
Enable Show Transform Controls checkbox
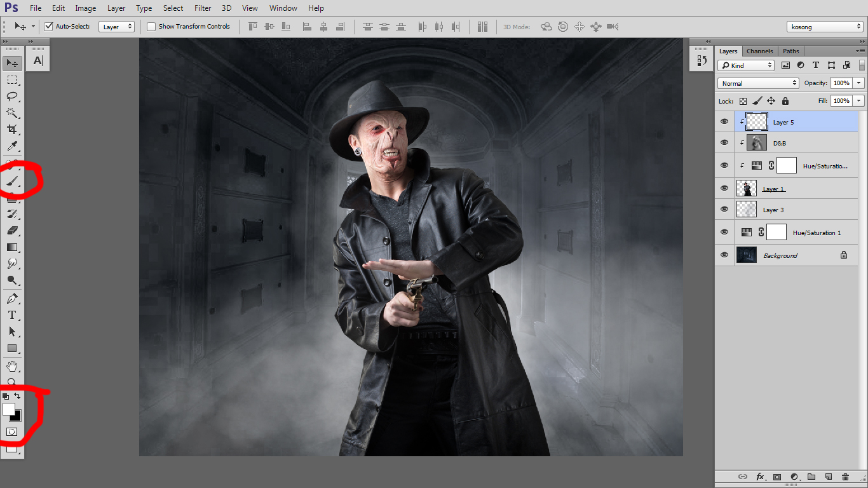point(151,27)
